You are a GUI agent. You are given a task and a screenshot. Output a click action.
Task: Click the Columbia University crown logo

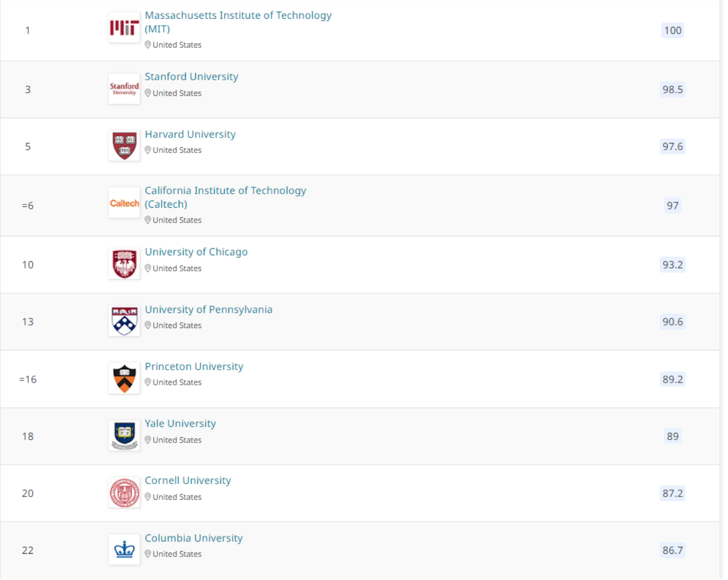click(124, 550)
